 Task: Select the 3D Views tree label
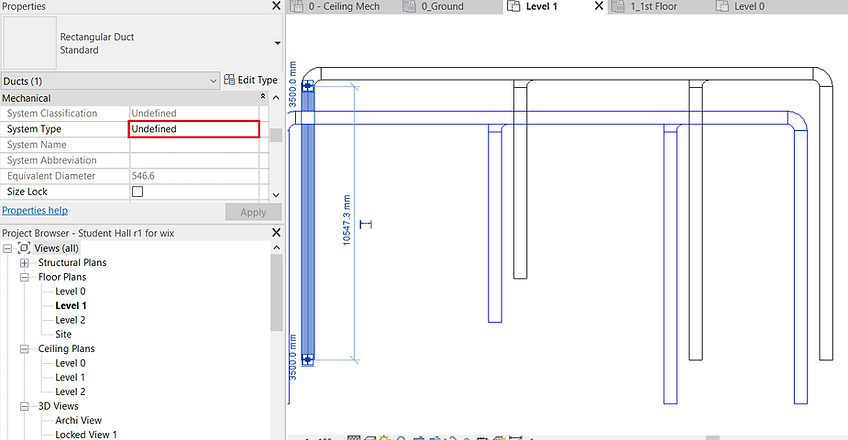(x=58, y=406)
